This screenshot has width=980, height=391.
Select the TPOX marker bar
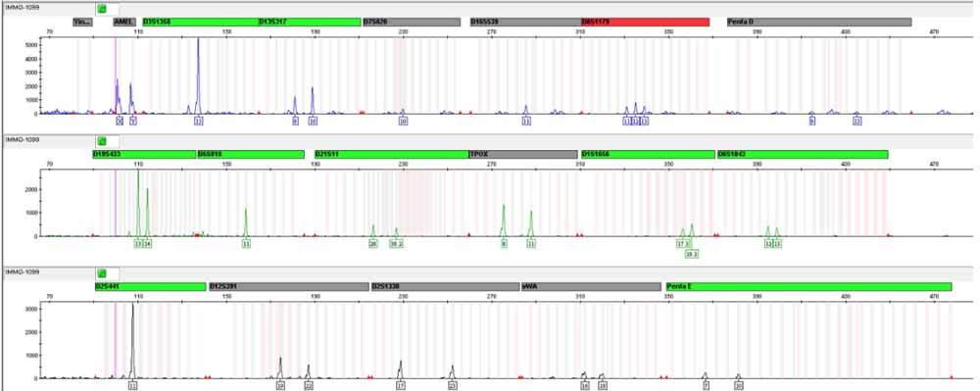tap(523, 154)
